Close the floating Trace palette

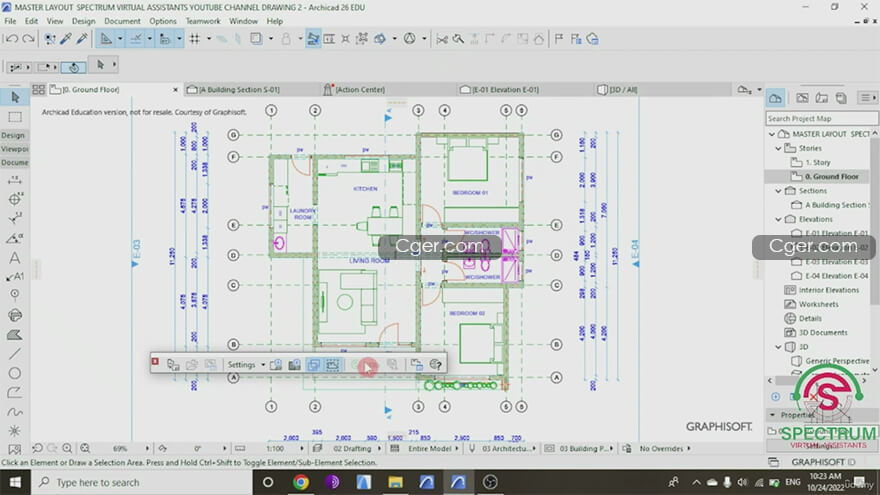pos(155,362)
